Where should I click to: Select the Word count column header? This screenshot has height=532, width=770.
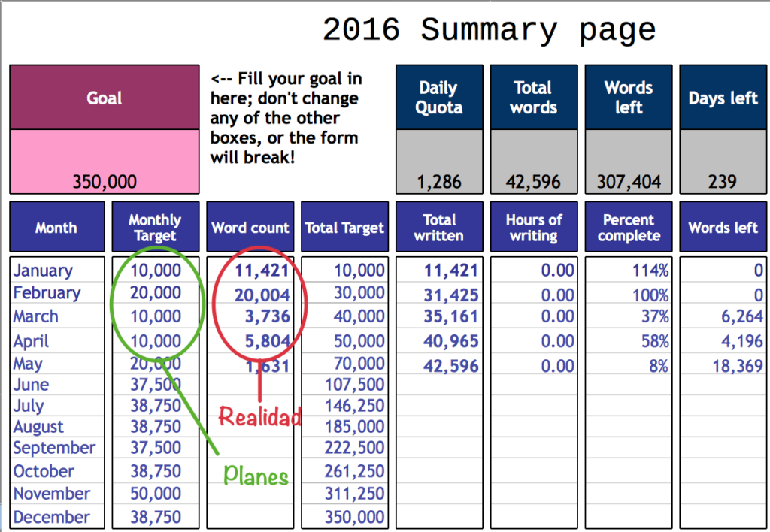click(250, 228)
